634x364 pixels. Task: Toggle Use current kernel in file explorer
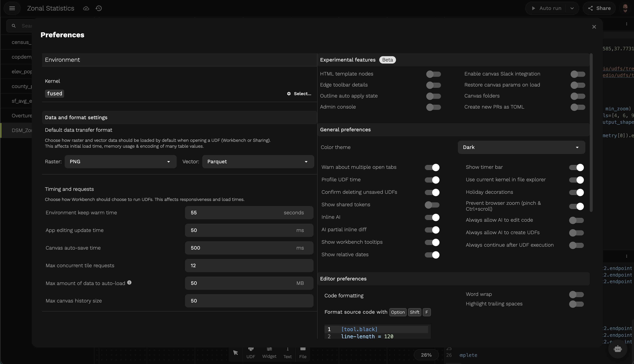[x=576, y=180]
